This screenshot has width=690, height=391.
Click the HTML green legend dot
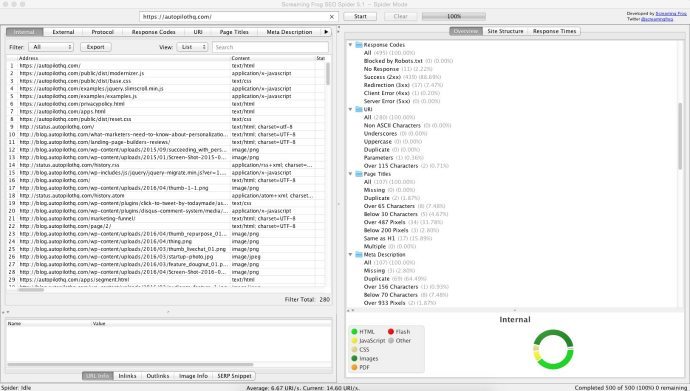tap(354, 332)
